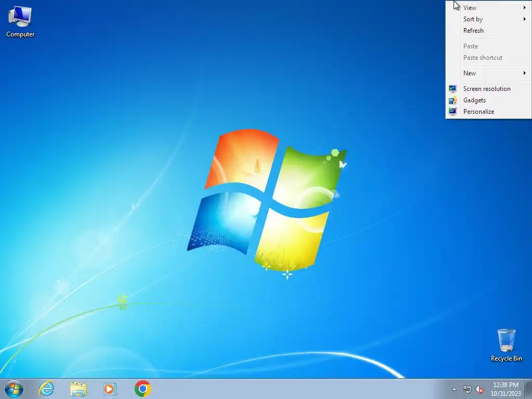Open the New submenu

pyautogui.click(x=488, y=73)
